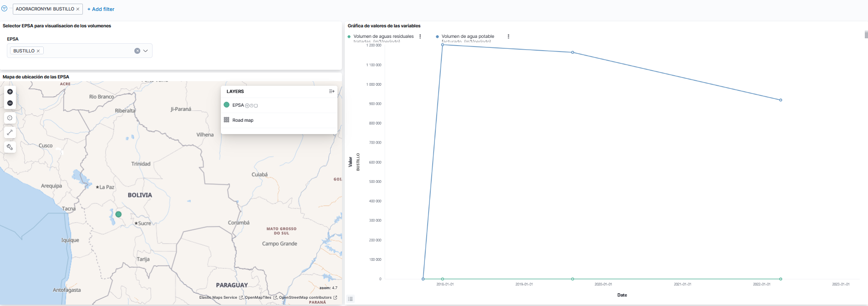Open the map tools wrench icon
This screenshot has width=868, height=306.
[10, 147]
